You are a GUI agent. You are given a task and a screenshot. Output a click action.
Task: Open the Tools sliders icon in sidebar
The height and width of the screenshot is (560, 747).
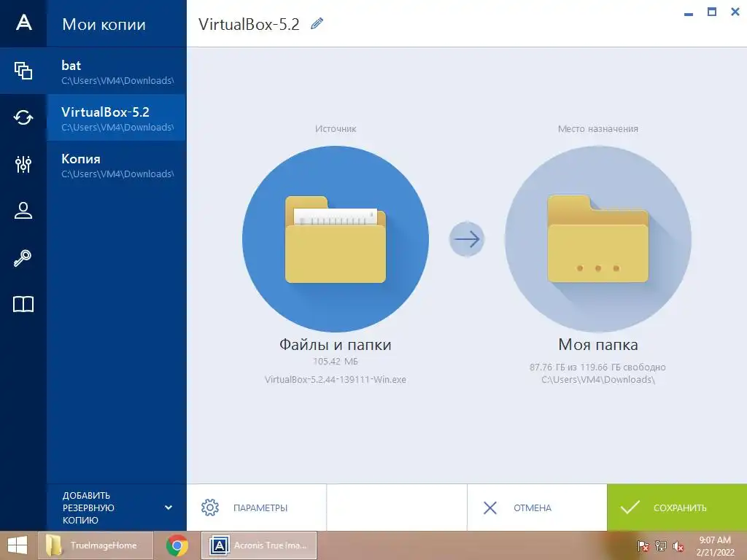pyautogui.click(x=23, y=164)
